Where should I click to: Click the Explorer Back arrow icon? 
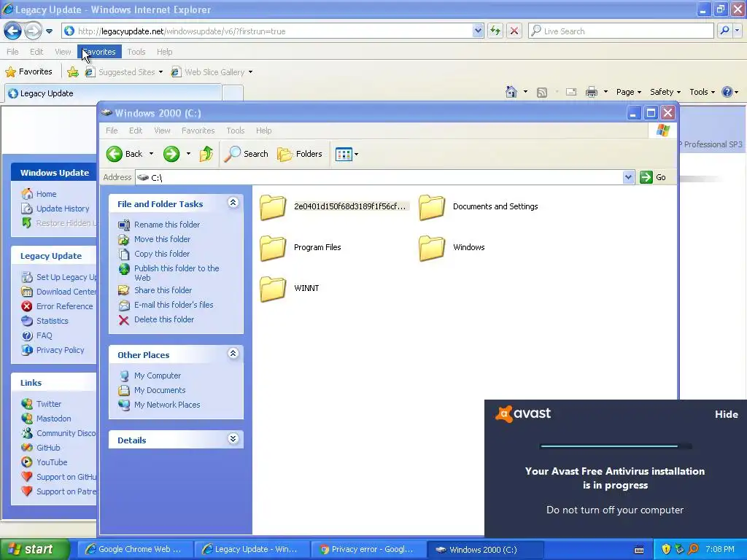tap(115, 154)
